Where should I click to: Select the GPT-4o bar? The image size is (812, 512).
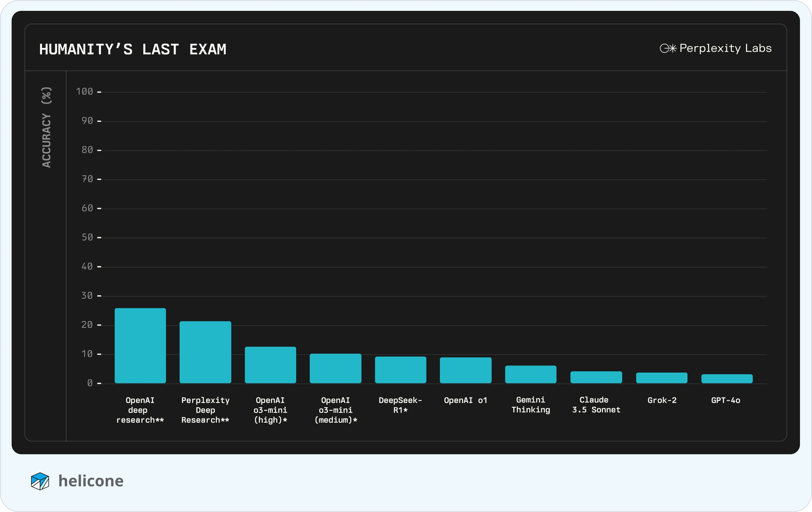tap(727, 378)
